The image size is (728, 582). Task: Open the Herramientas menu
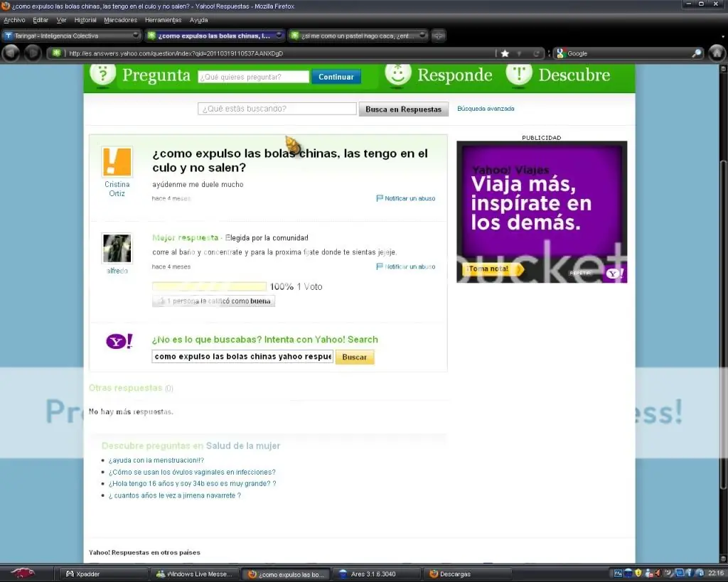163,20
